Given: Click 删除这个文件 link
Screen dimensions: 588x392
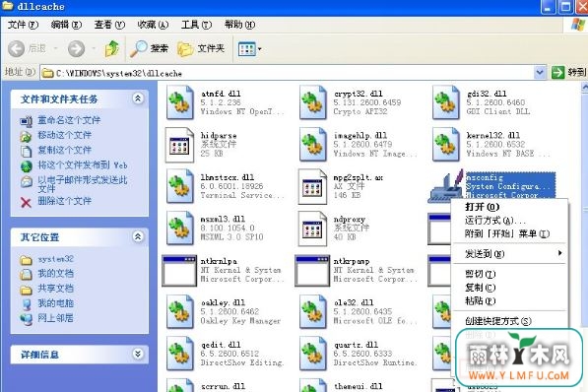Looking at the screenshot, I should click(x=64, y=201).
